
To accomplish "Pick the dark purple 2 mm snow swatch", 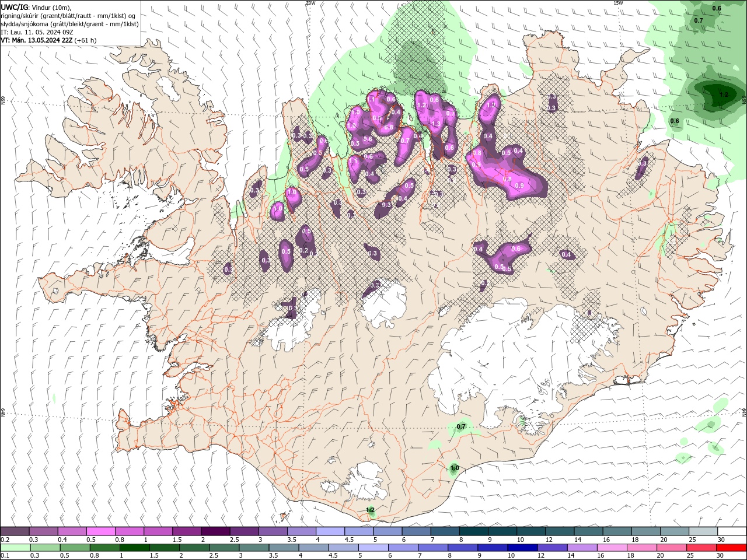I will (215, 531).
